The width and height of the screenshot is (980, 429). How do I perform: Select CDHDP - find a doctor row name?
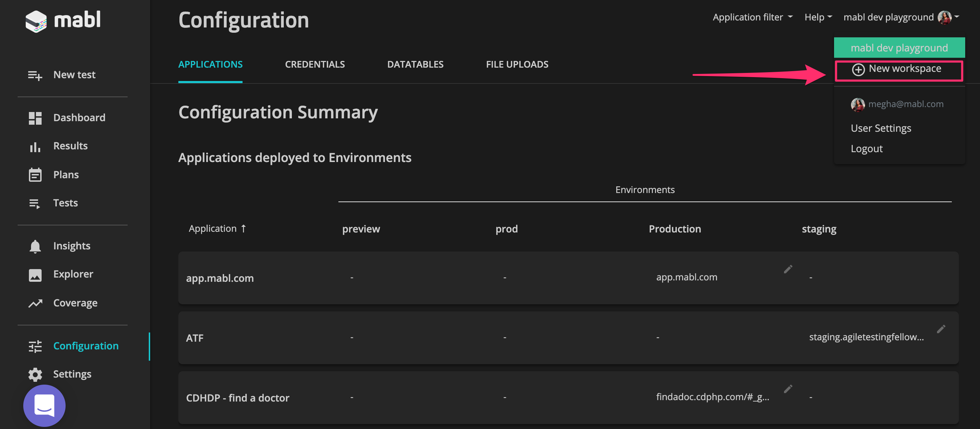pyautogui.click(x=237, y=398)
